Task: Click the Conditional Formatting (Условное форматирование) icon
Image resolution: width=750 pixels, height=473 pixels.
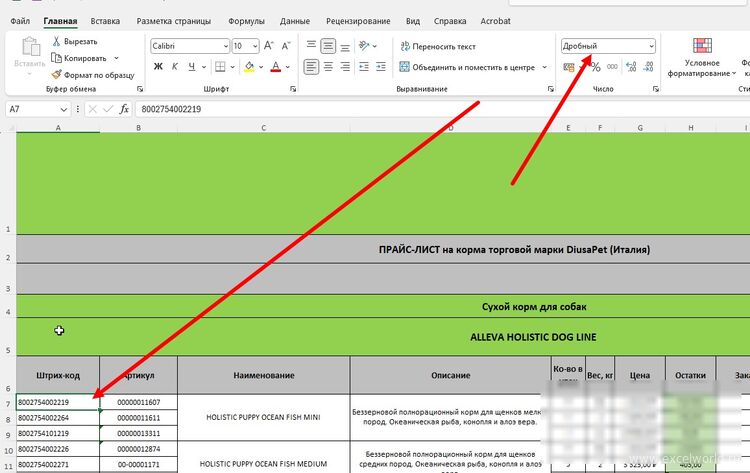Action: coord(700,46)
